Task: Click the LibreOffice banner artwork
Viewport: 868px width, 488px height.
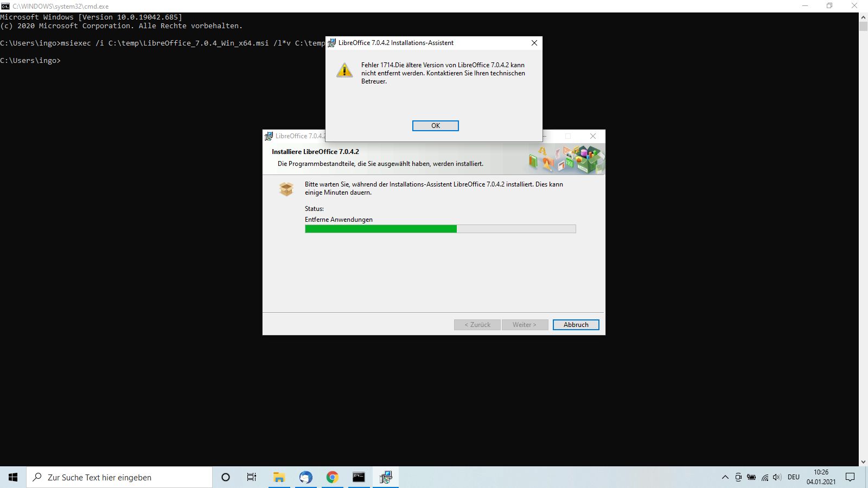Action: point(566,159)
